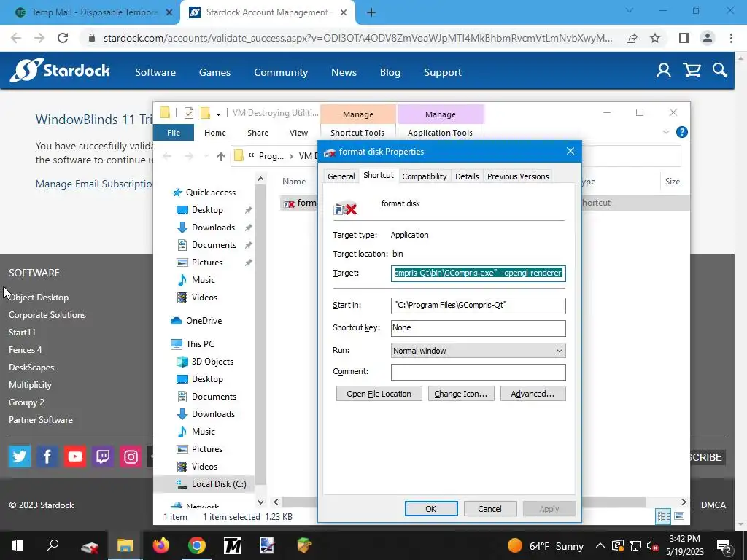
Task: Click the Stardock logo in header
Action: click(x=60, y=71)
